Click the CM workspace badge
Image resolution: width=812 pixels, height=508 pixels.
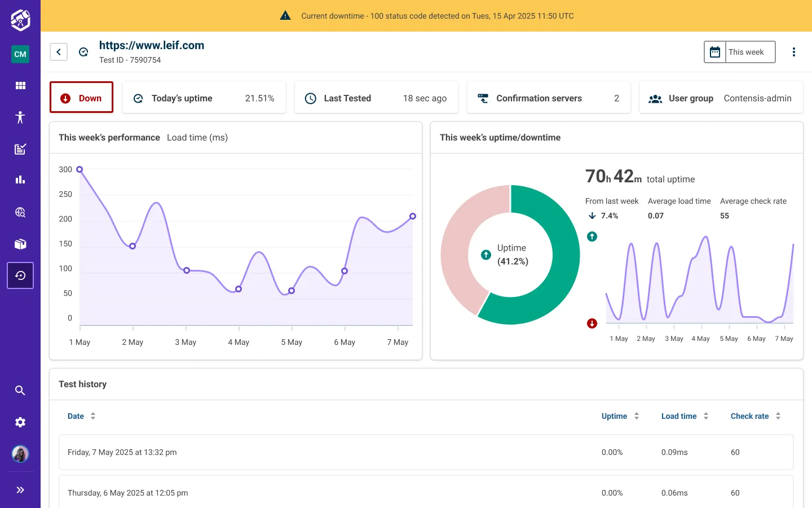pos(20,54)
